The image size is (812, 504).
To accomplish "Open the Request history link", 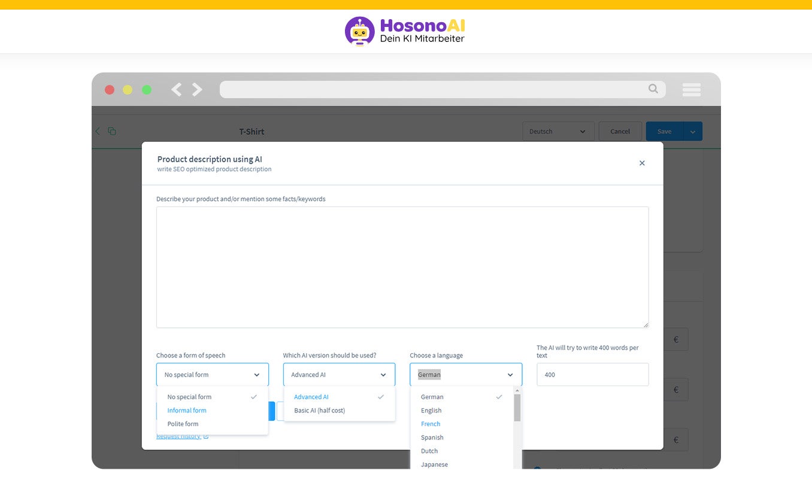I will pos(178,436).
